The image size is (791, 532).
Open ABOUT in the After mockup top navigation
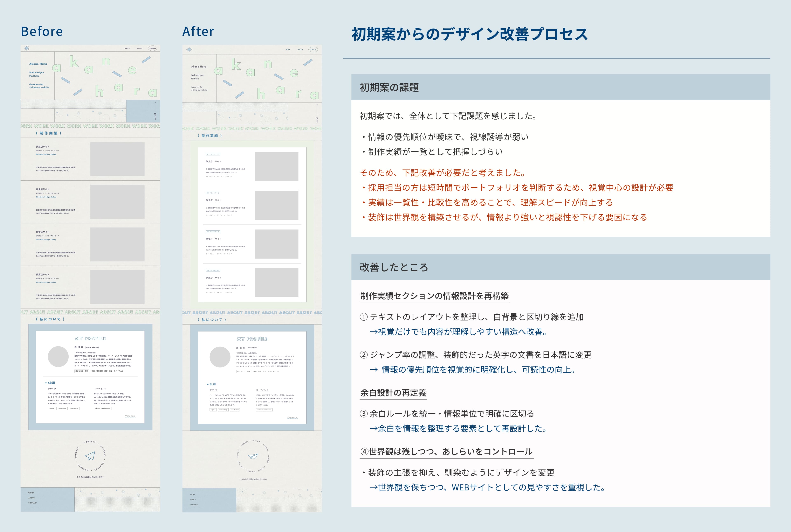[301, 50]
